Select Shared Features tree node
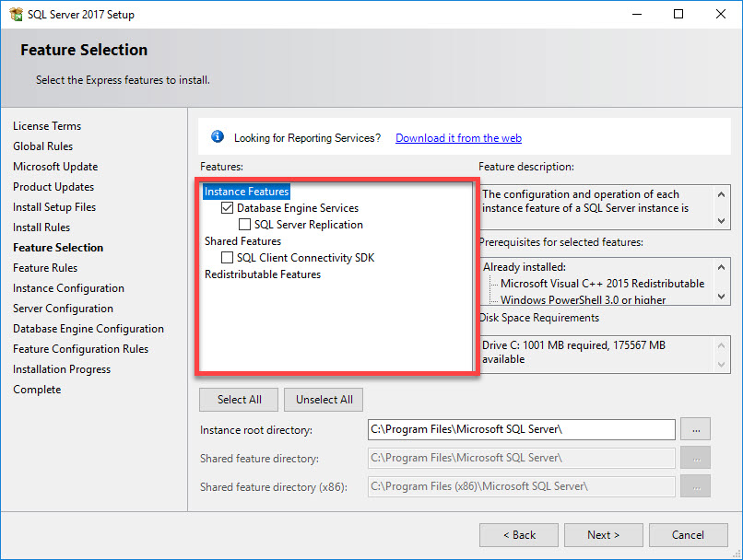 [242, 241]
